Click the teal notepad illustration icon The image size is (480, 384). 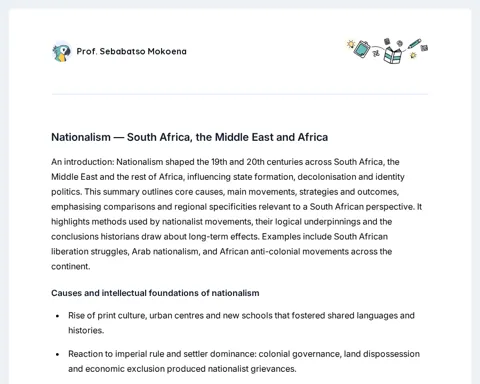[362, 49]
